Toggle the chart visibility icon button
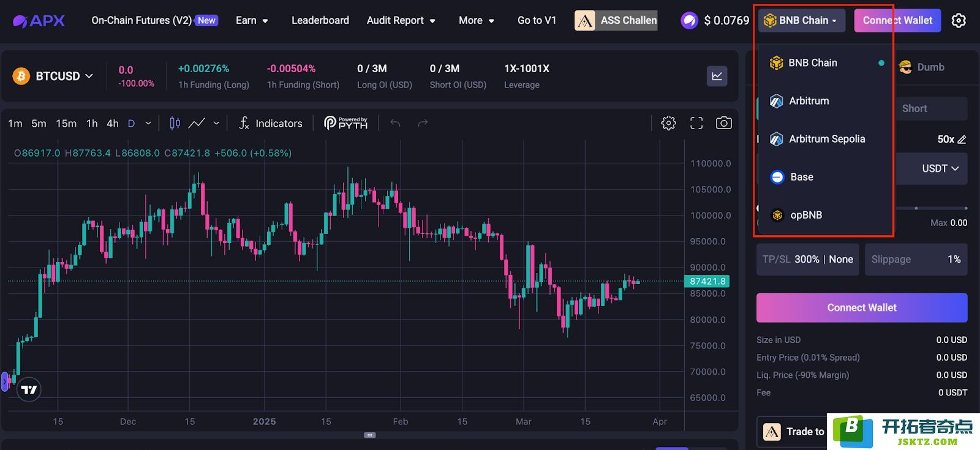 pos(717,76)
